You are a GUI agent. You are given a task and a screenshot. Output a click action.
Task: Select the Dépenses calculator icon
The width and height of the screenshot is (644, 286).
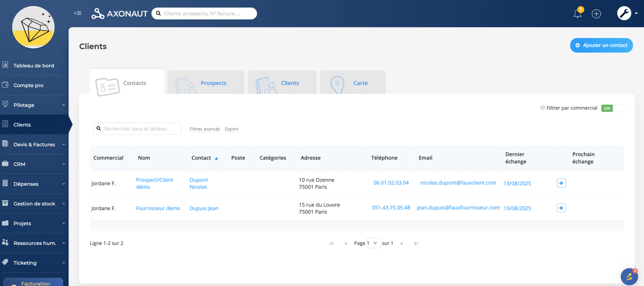tap(5, 184)
